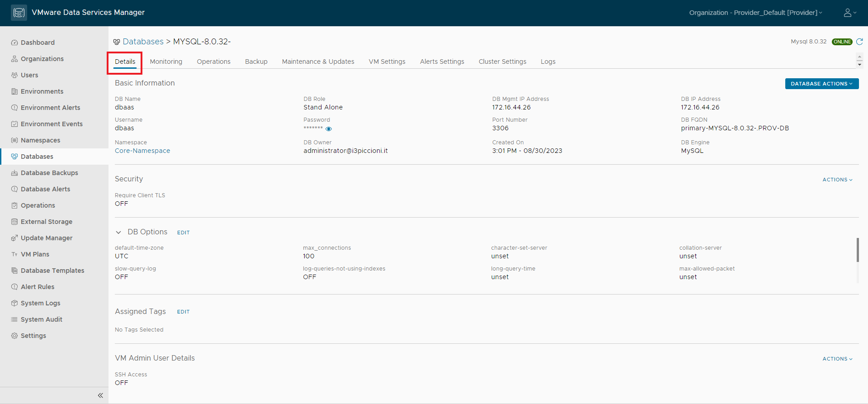This screenshot has height=404, width=868.
Task: Click the Environment Alerts sidebar icon
Action: click(14, 108)
